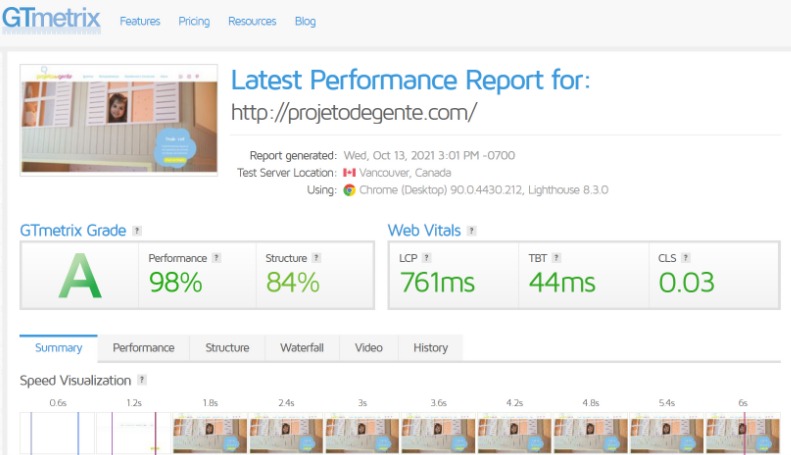791x455 pixels.
Task: Click the projetodegente.com URL link
Action: pos(353,112)
